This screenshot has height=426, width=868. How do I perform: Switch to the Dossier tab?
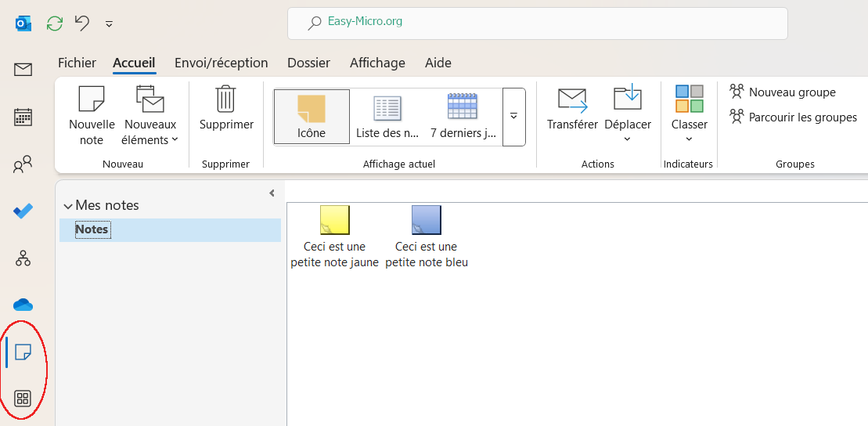point(308,63)
